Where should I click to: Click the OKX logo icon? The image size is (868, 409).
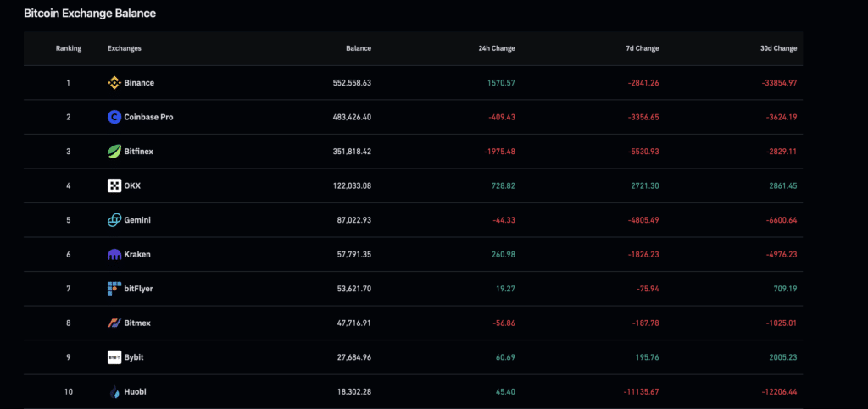pos(114,185)
